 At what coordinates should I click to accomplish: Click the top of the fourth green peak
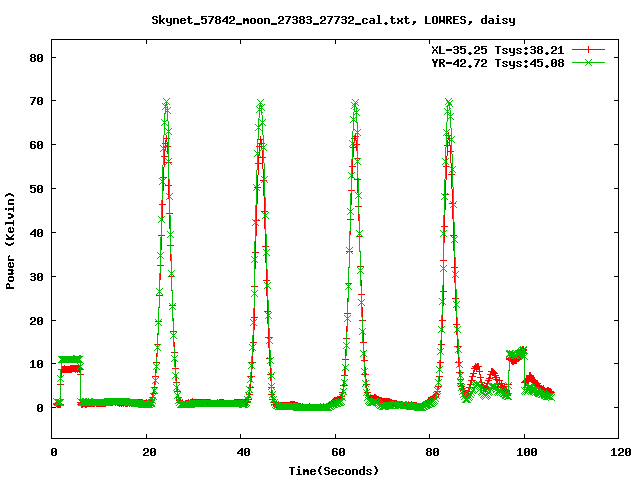point(449,102)
